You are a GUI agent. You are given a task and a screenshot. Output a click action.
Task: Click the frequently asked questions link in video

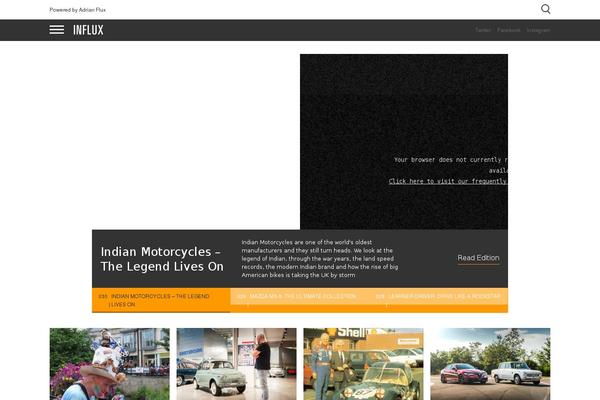pyautogui.click(x=448, y=181)
